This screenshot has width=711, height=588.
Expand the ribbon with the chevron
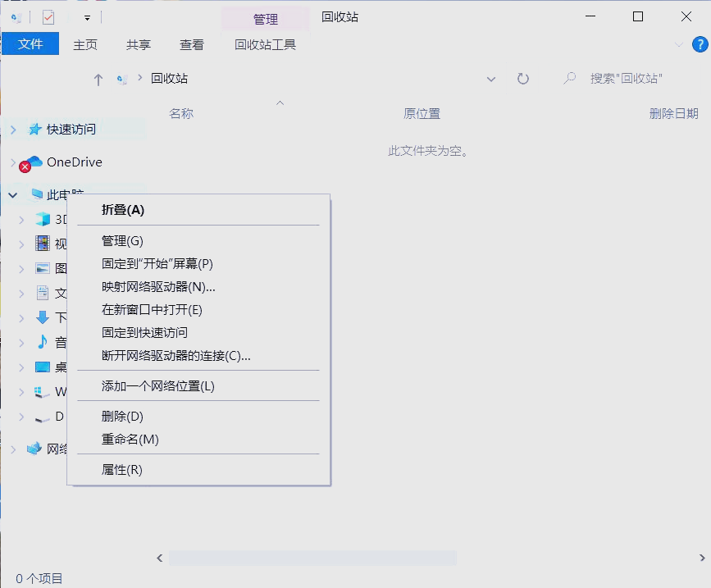(679, 44)
